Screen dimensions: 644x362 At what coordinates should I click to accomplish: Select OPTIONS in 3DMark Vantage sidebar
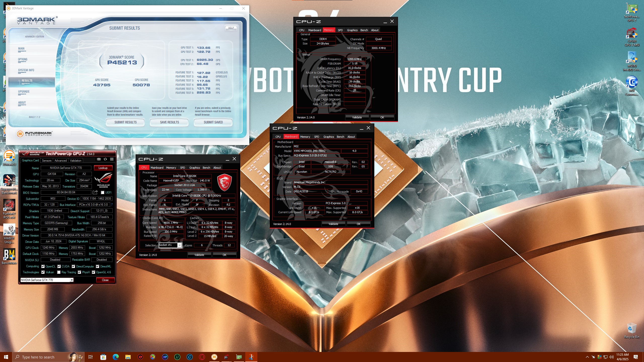pos(23,60)
